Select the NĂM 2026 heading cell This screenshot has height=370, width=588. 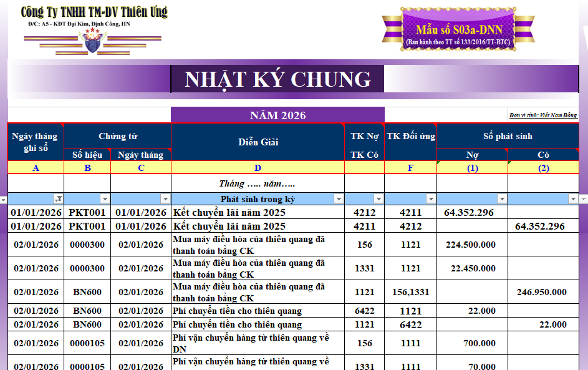[277, 115]
